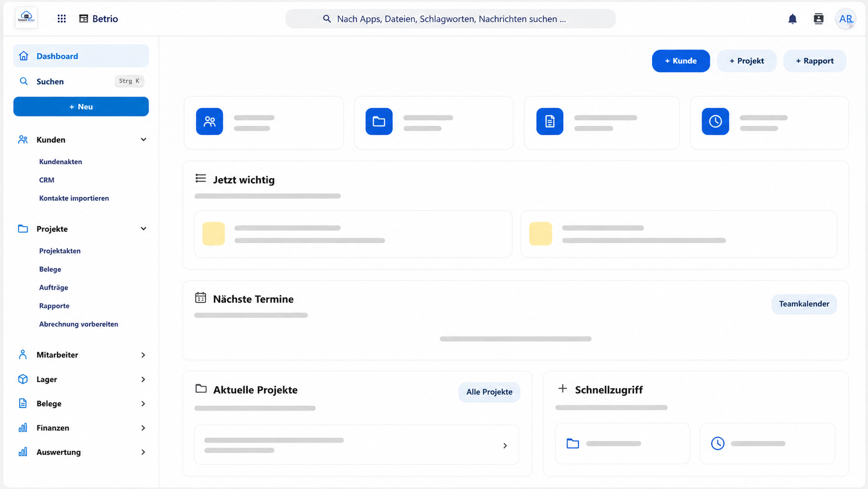The image size is (868, 489).
Task: Open the Teamkalender button
Action: [804, 304]
